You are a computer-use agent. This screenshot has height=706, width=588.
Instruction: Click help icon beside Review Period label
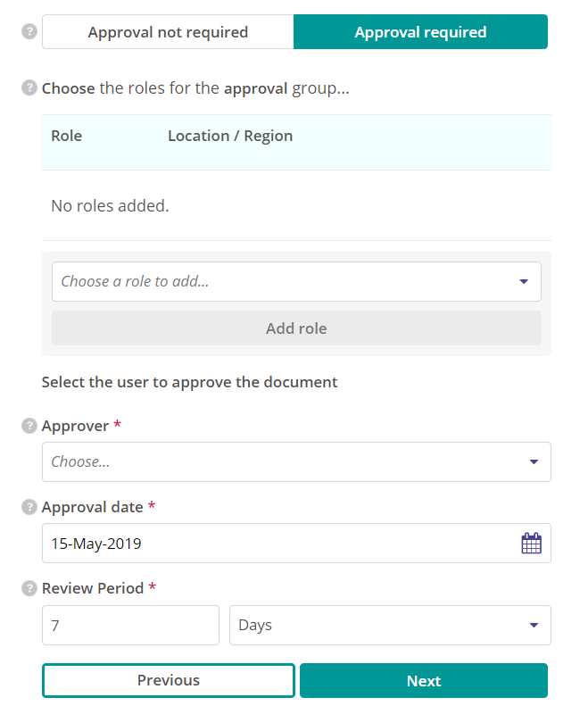coord(29,588)
